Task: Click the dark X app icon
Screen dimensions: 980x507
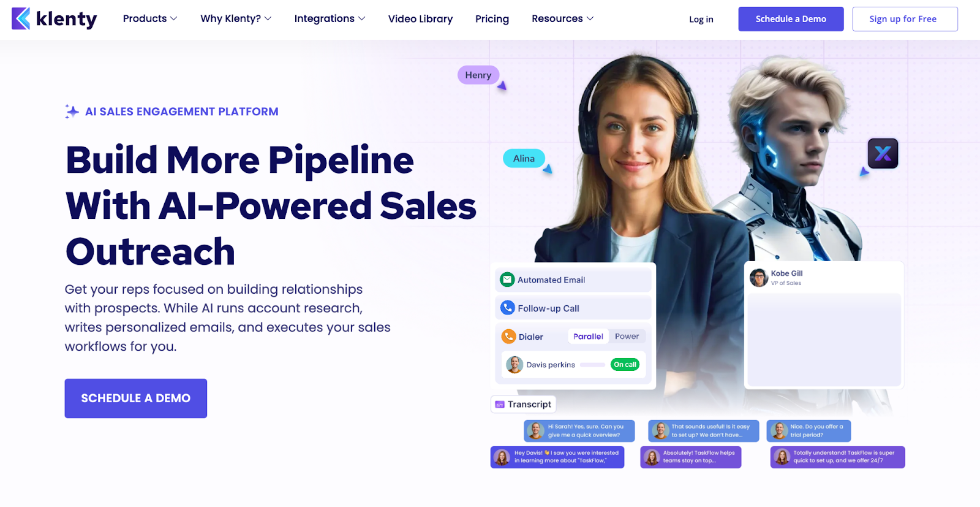Action: 883,153
